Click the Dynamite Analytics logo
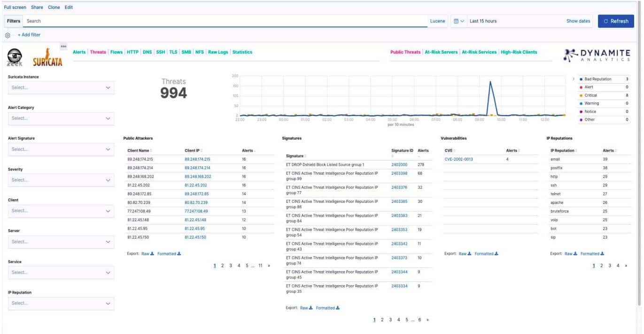644x334 pixels. pyautogui.click(x=597, y=55)
